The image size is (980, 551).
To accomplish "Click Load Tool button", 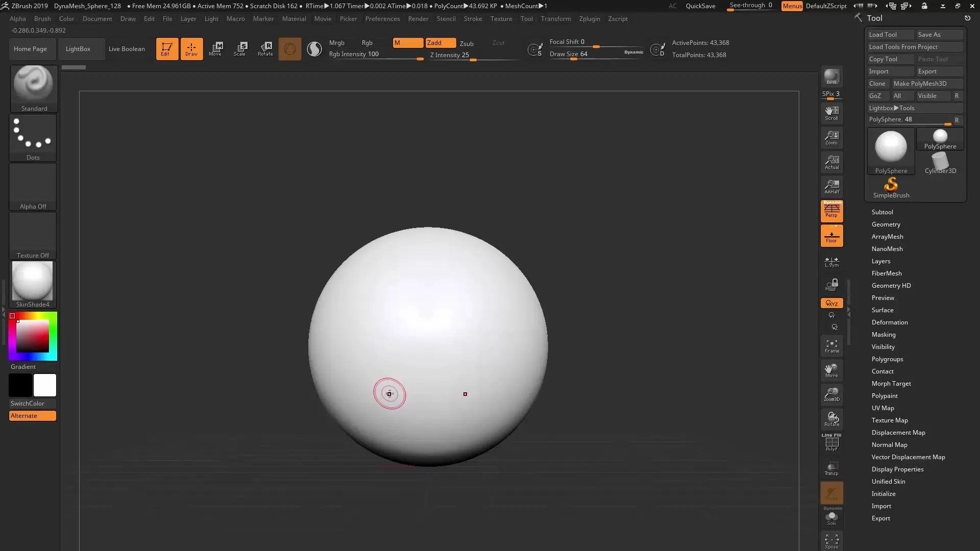I will (x=891, y=35).
